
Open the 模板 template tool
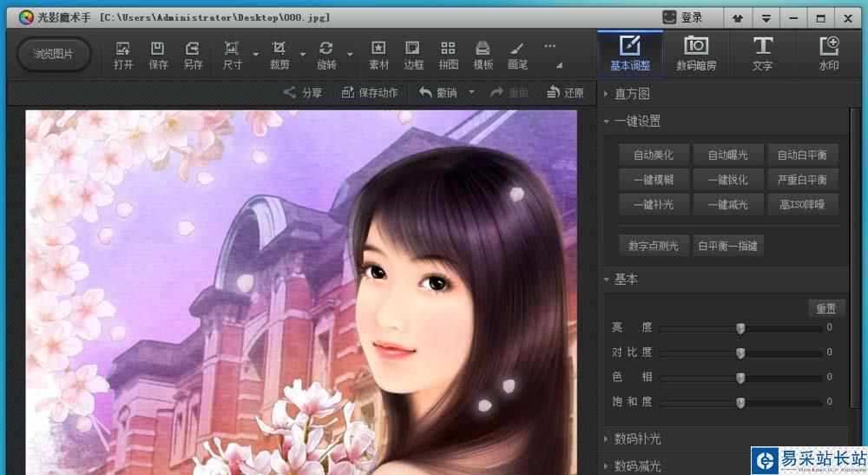point(483,56)
